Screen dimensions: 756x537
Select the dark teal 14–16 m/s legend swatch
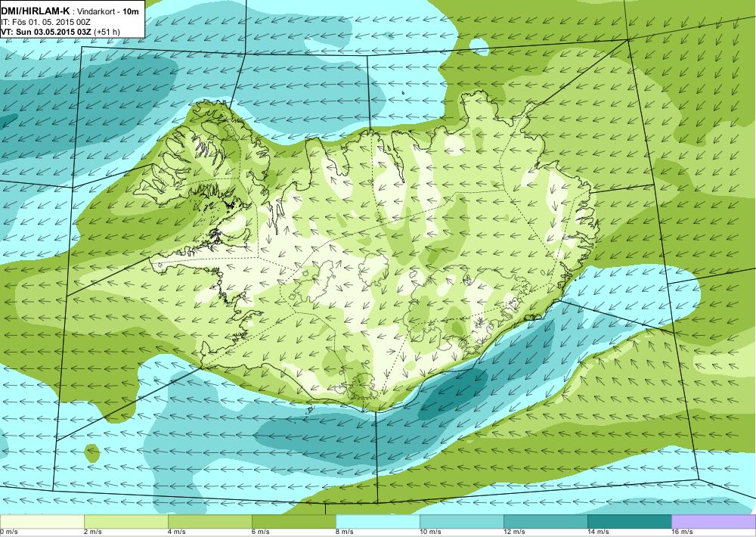tap(630, 522)
